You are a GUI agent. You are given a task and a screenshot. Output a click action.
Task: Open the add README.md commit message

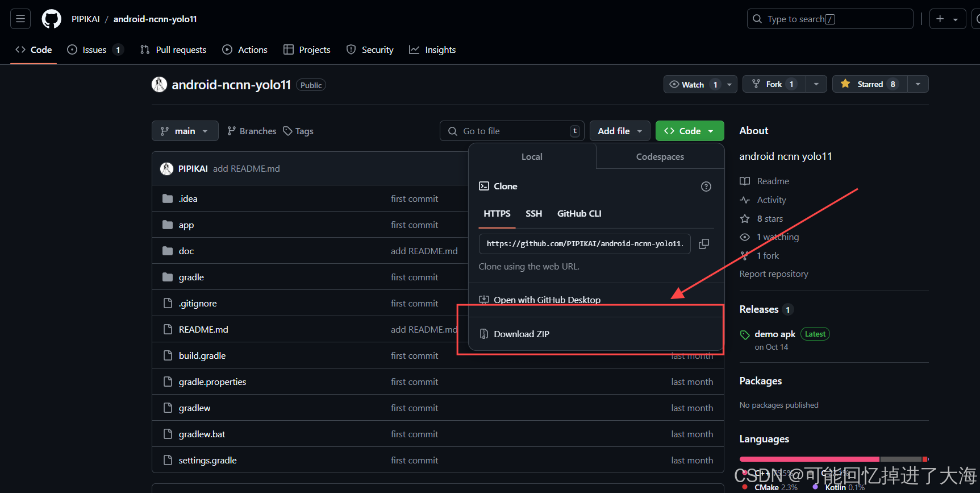click(247, 168)
